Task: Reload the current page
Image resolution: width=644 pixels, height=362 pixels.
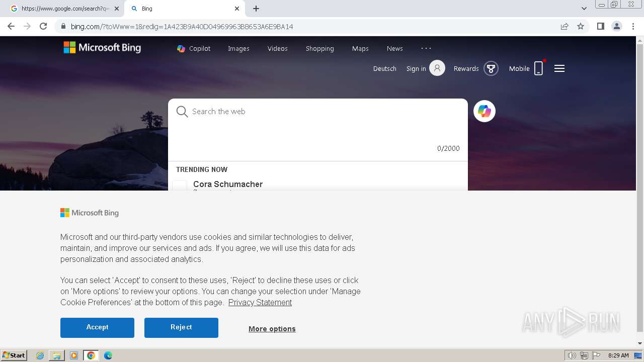Action: (x=43, y=26)
